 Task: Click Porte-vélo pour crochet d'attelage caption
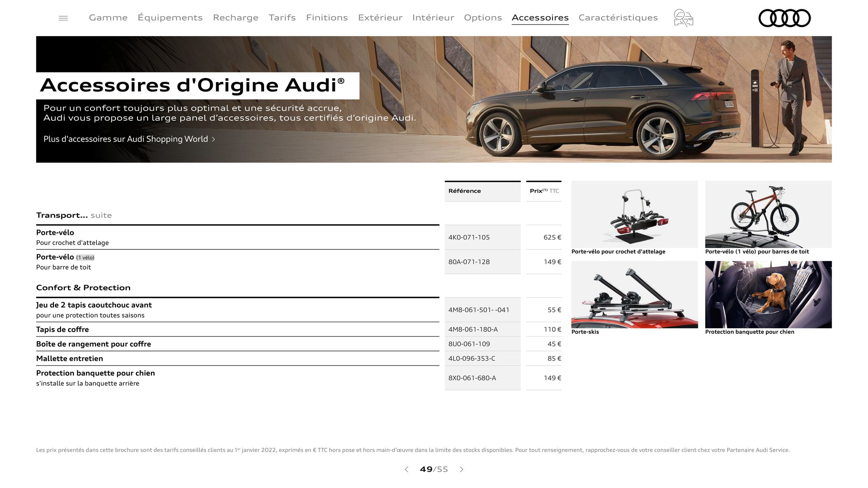pyautogui.click(x=618, y=252)
